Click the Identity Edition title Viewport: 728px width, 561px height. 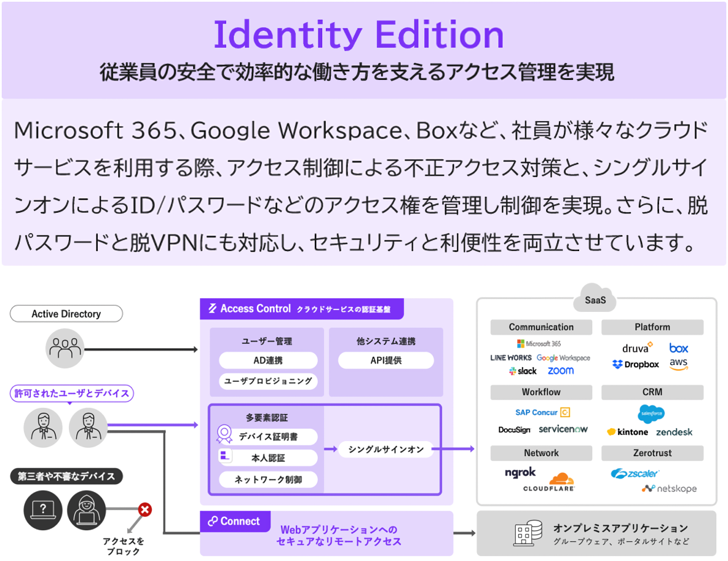(x=358, y=35)
